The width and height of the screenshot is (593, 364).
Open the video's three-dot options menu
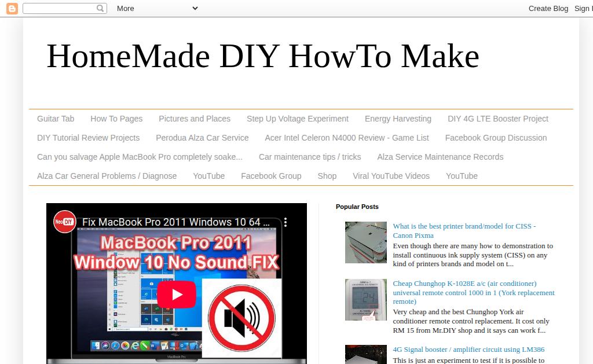point(285,222)
